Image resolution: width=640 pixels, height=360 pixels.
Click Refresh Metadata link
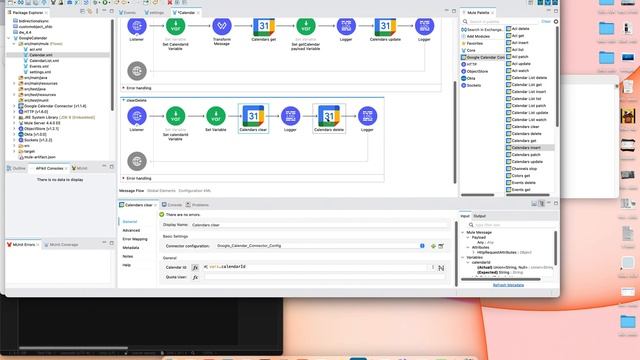pyautogui.click(x=508, y=285)
